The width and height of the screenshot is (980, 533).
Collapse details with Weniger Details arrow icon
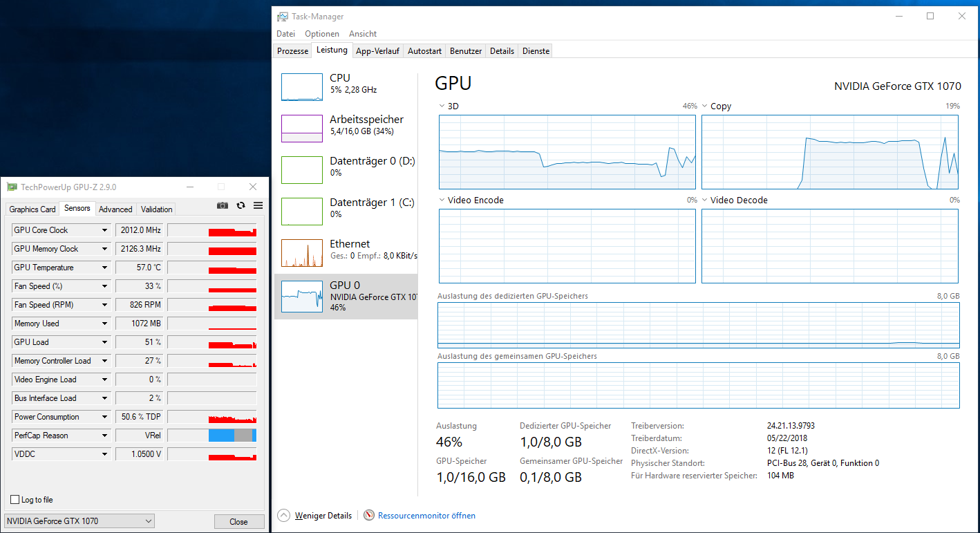(x=283, y=515)
